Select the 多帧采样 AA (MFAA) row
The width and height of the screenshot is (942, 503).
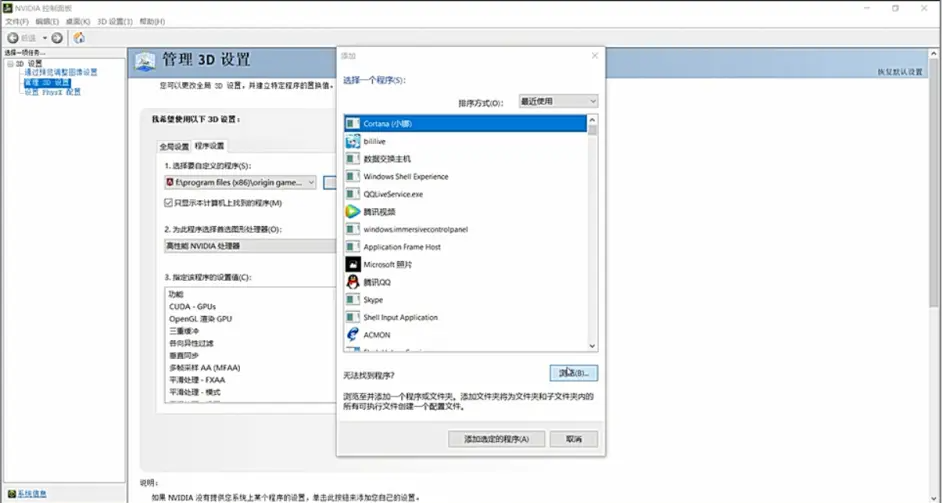coord(250,368)
